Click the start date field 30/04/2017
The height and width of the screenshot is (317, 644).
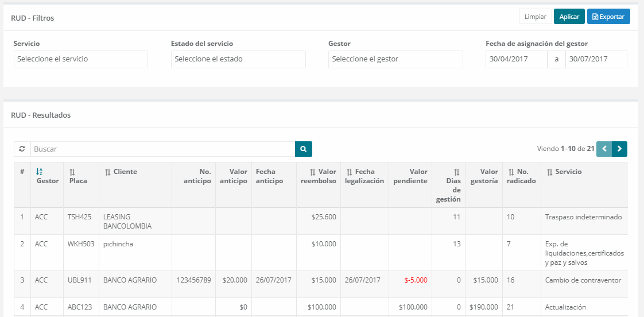click(516, 59)
